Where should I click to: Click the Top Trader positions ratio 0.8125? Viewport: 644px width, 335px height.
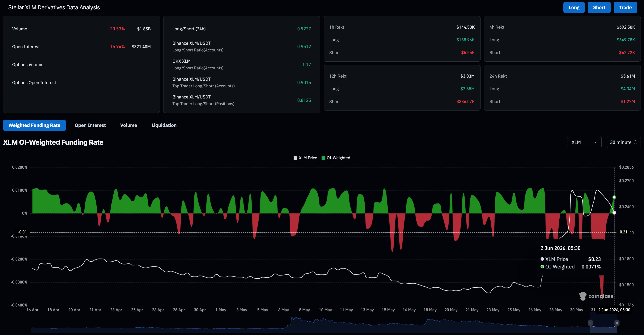pyautogui.click(x=304, y=100)
